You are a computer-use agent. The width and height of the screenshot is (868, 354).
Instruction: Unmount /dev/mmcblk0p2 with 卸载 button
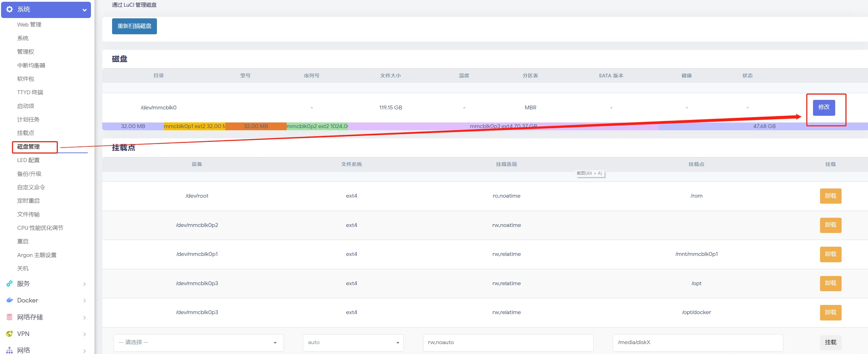(x=831, y=225)
